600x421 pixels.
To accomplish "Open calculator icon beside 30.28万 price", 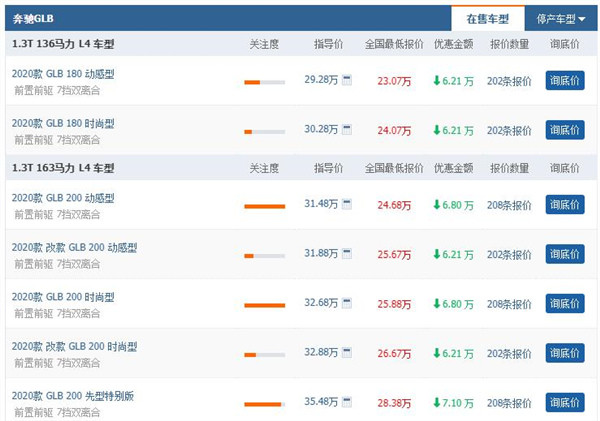I will coord(347,129).
